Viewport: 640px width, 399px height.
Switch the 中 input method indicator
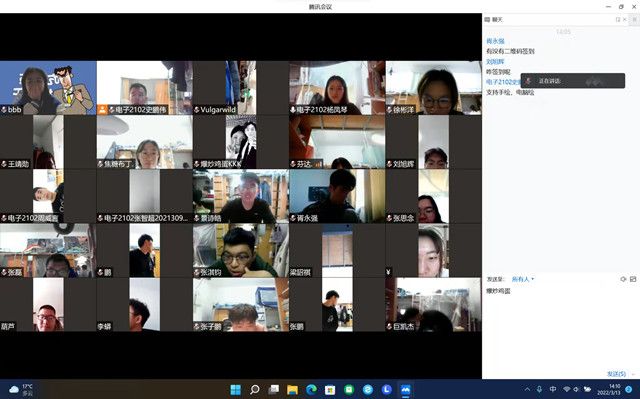tap(553, 389)
